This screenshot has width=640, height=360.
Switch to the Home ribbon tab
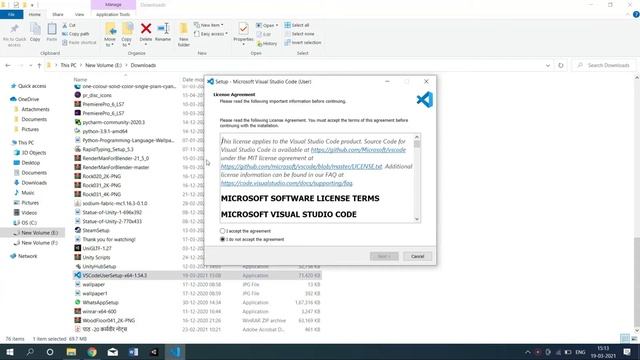pos(35,14)
